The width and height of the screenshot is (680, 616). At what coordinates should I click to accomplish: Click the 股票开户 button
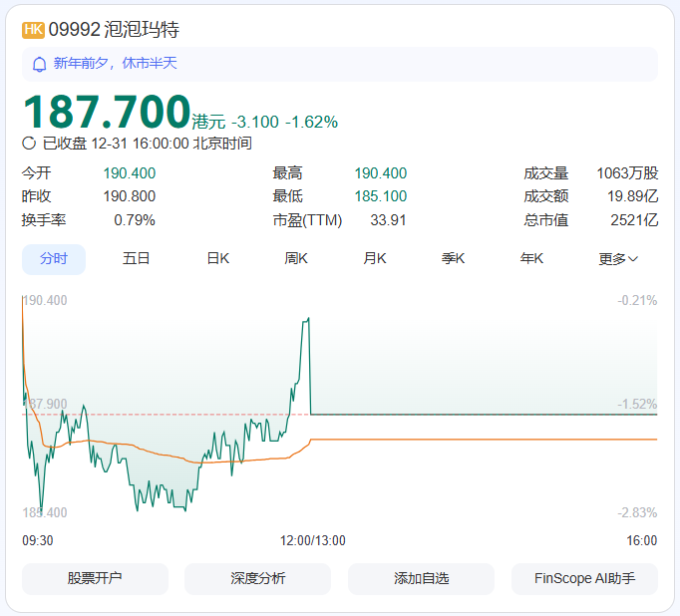pos(95,578)
